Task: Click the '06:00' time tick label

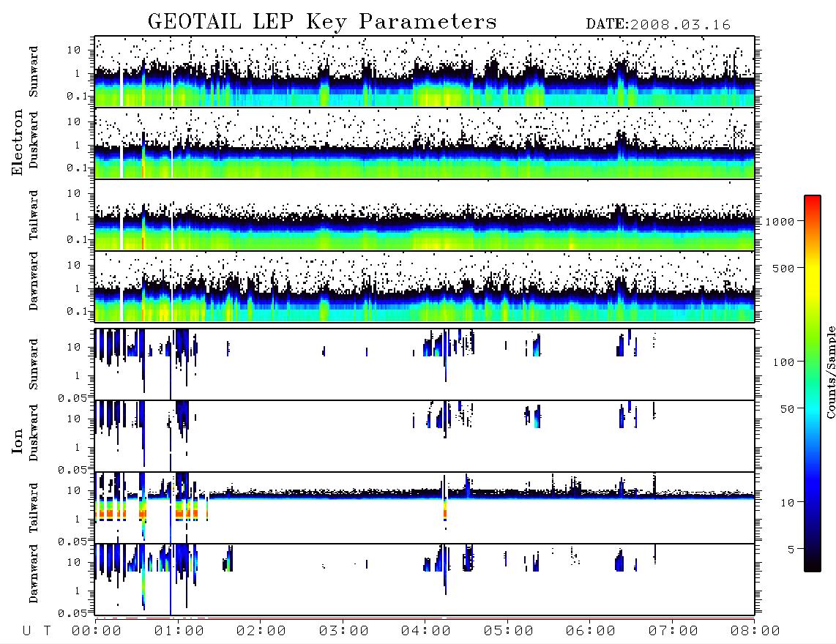Action: 591,631
